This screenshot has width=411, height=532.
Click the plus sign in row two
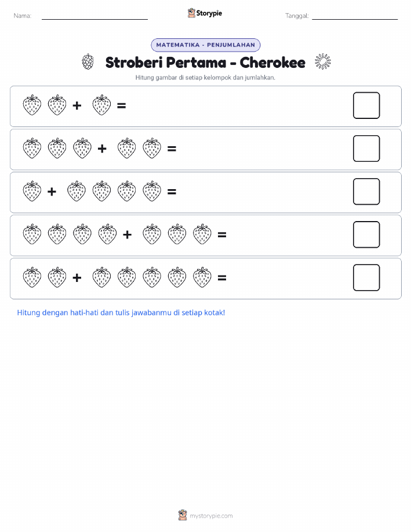tap(102, 149)
